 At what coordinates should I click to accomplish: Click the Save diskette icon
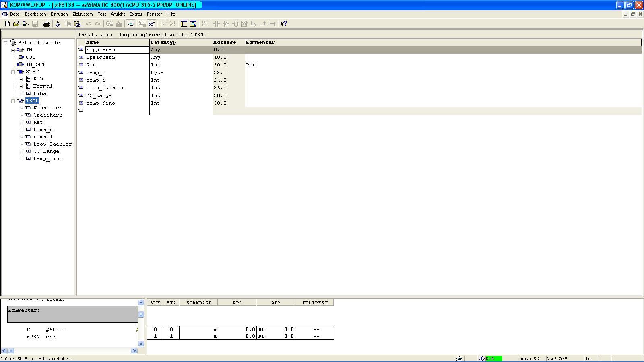click(x=35, y=24)
